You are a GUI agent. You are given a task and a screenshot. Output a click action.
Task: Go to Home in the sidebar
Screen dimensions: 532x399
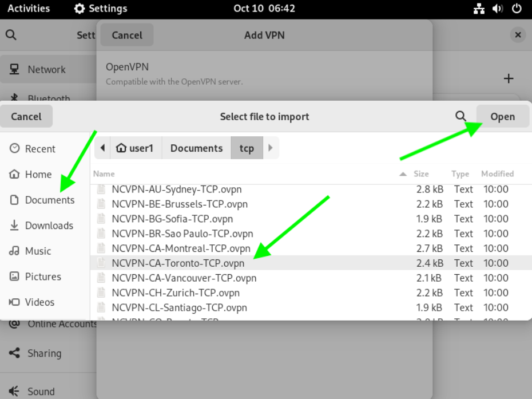[x=38, y=175]
